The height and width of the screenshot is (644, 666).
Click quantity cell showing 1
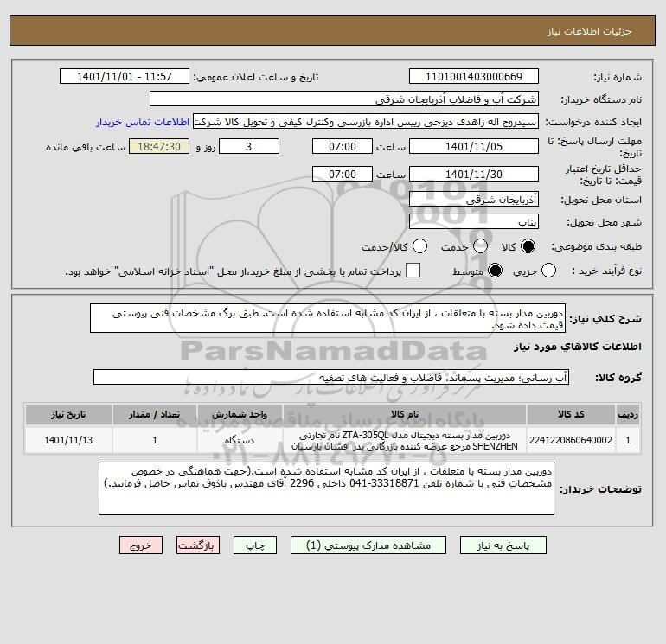point(155,440)
